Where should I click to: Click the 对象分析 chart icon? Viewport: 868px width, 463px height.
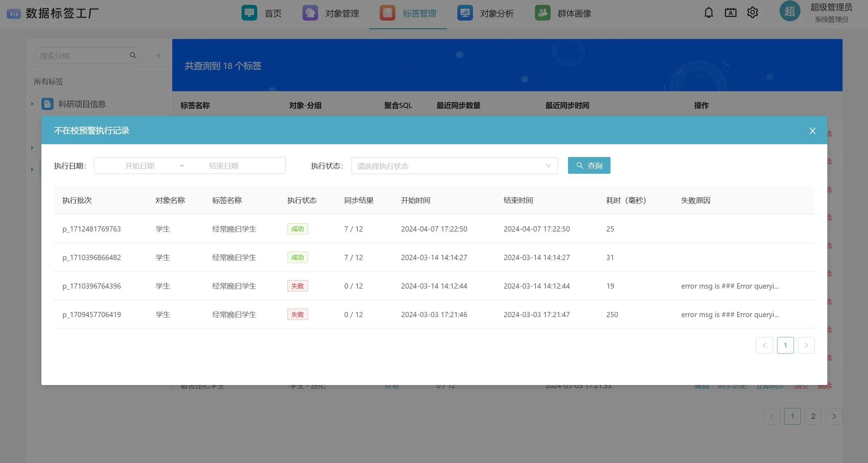(x=465, y=13)
